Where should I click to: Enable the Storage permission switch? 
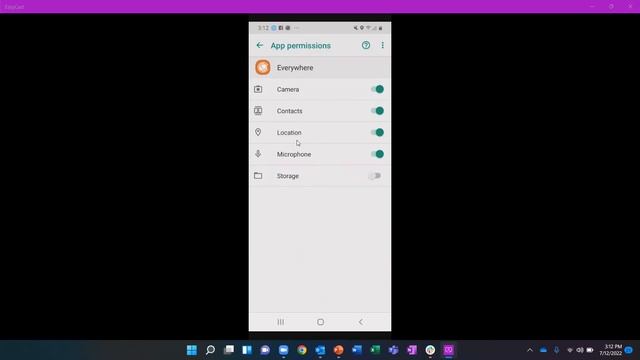tap(375, 176)
